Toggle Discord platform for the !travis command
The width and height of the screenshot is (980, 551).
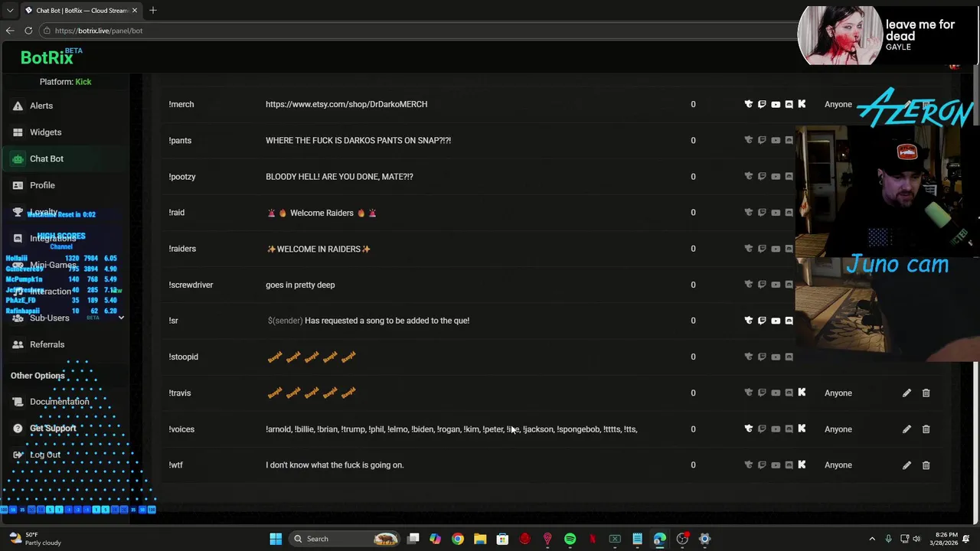coord(789,393)
